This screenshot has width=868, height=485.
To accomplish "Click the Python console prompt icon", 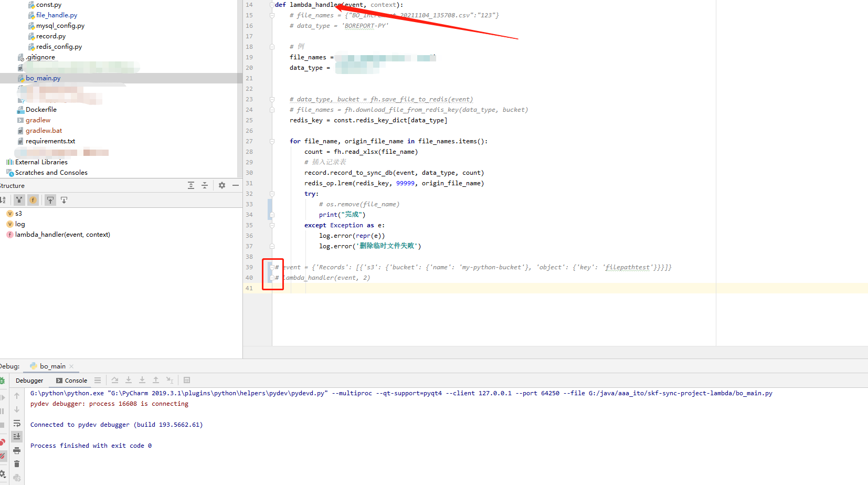I will (17, 478).
